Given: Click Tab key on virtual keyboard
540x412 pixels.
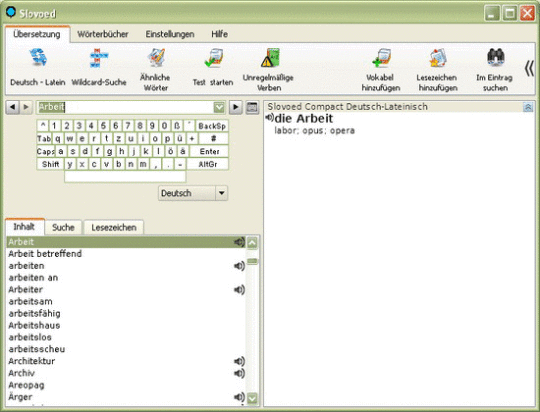Looking at the screenshot, I should pos(44,139).
